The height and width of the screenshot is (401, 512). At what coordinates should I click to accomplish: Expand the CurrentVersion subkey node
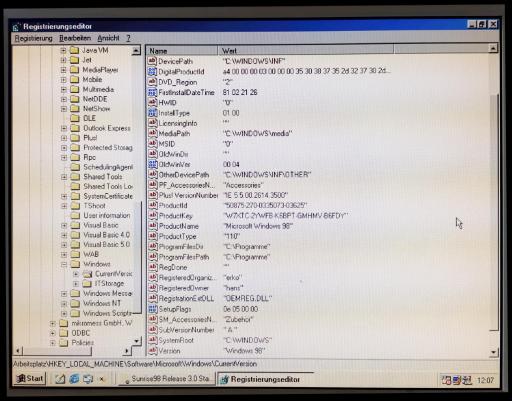(x=76, y=274)
